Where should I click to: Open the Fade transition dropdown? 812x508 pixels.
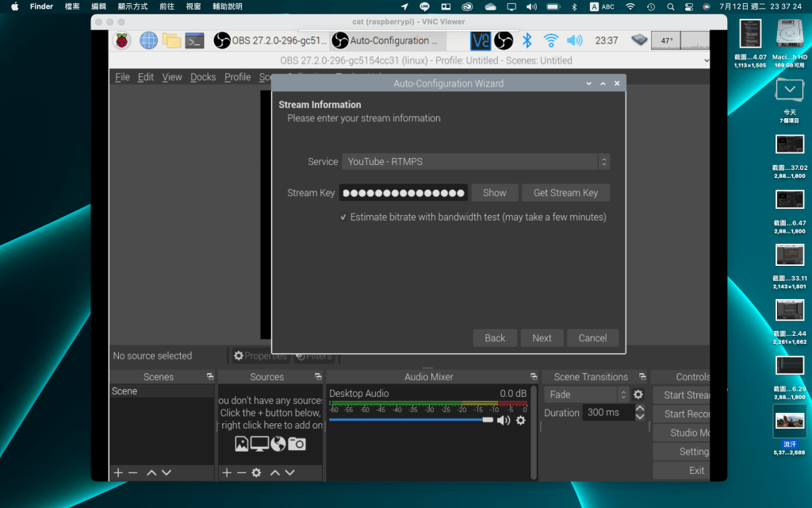(586, 394)
